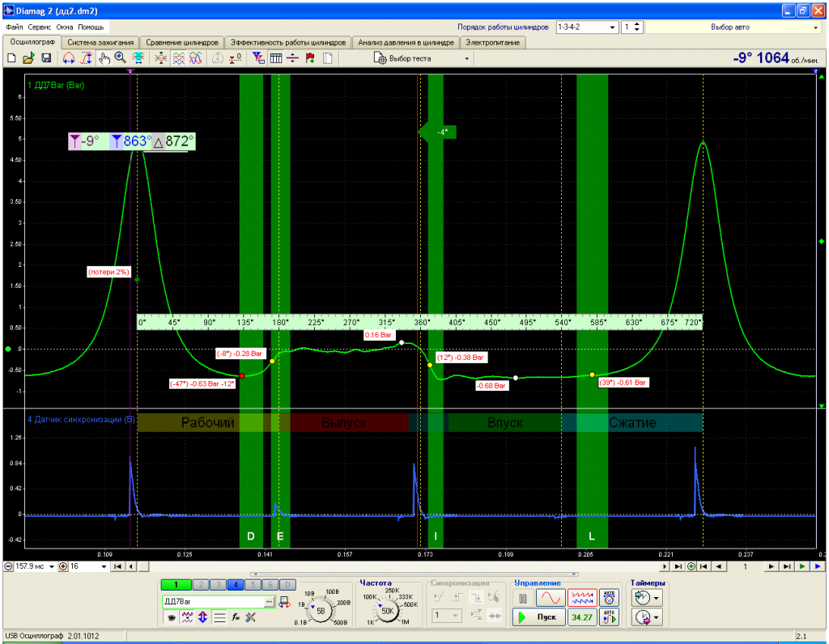Toggle the grid table icon
The height and width of the screenshot is (644, 829).
point(276,58)
